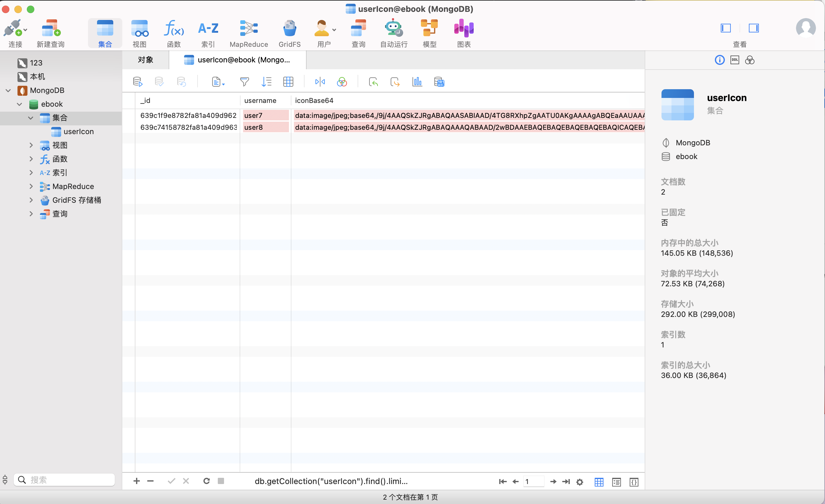Switch to the 对象 tab

146,60
